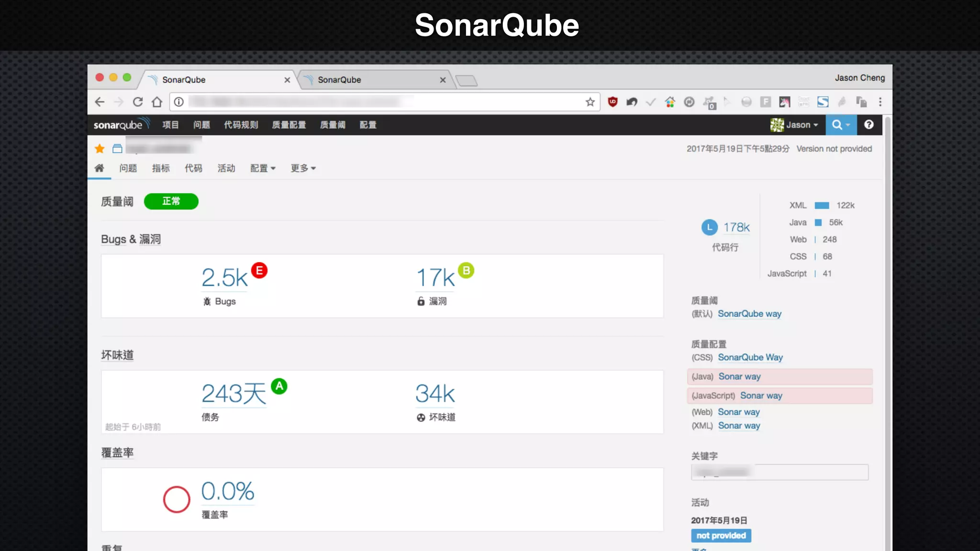
Task: Click the 243天 debt value
Action: [234, 394]
